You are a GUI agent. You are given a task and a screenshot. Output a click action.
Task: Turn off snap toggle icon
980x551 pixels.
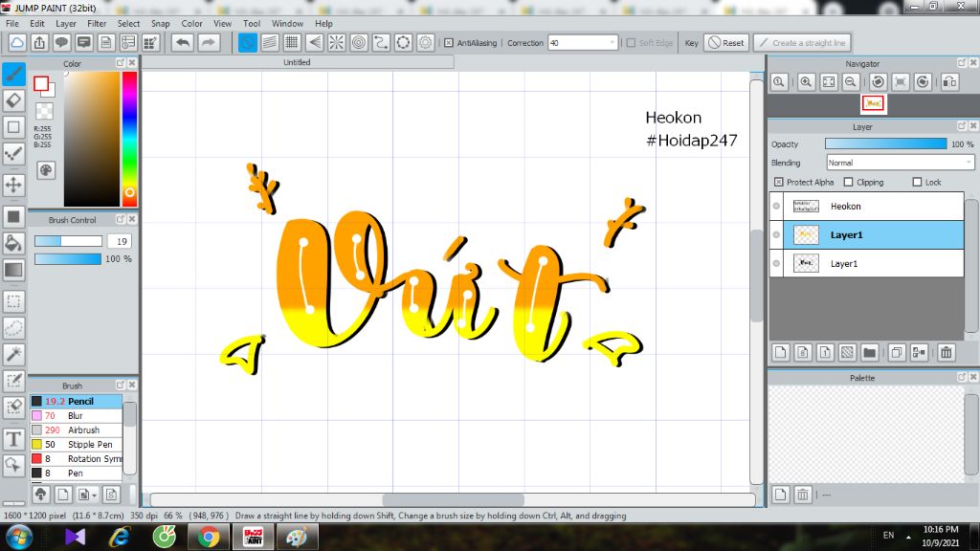pyautogui.click(x=248, y=42)
